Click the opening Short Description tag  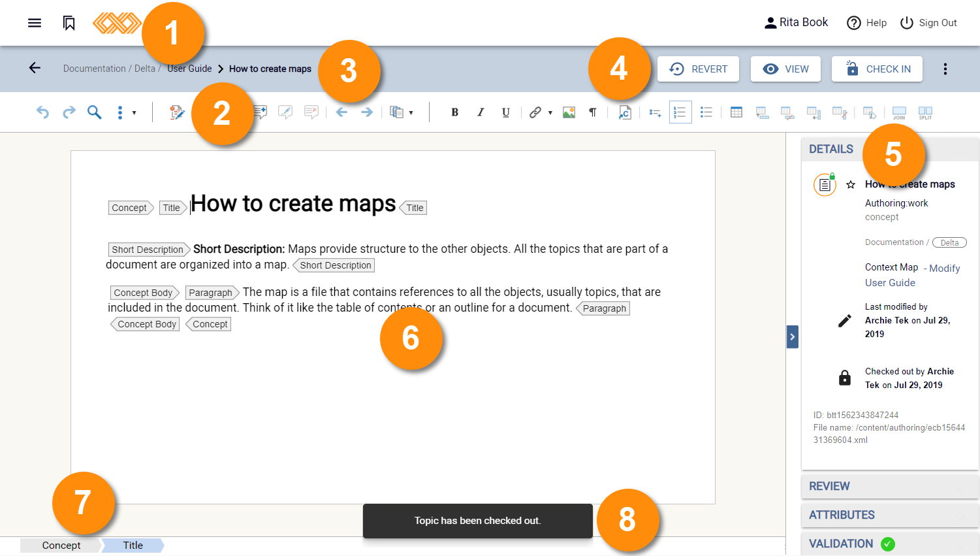pyautogui.click(x=149, y=250)
